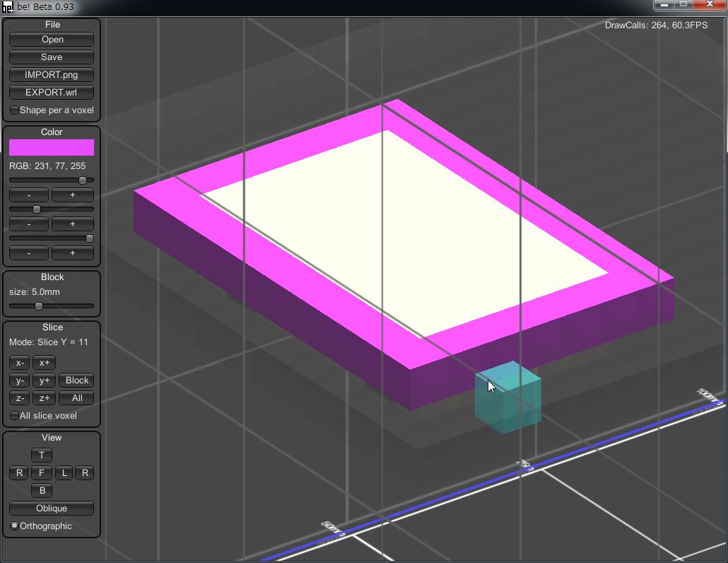728x563 pixels.
Task: Click the Oblique view button
Action: pos(52,508)
